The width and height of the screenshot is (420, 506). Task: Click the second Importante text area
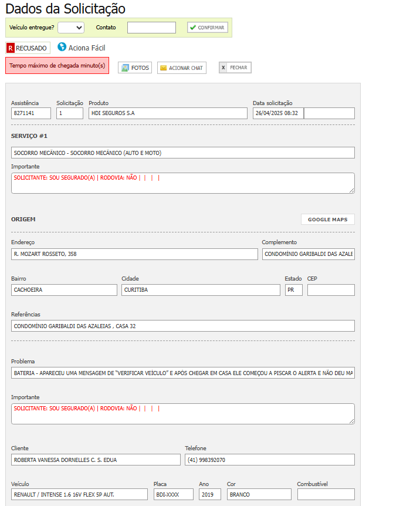click(x=183, y=414)
